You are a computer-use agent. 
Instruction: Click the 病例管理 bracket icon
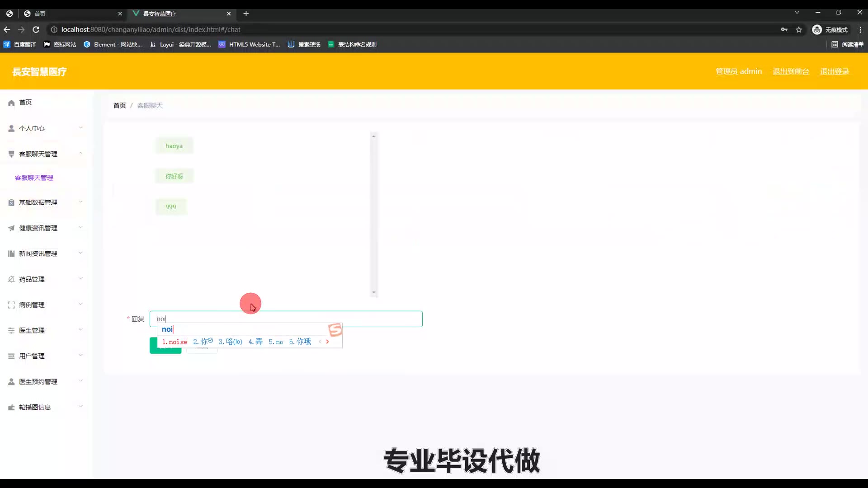pyautogui.click(x=11, y=305)
